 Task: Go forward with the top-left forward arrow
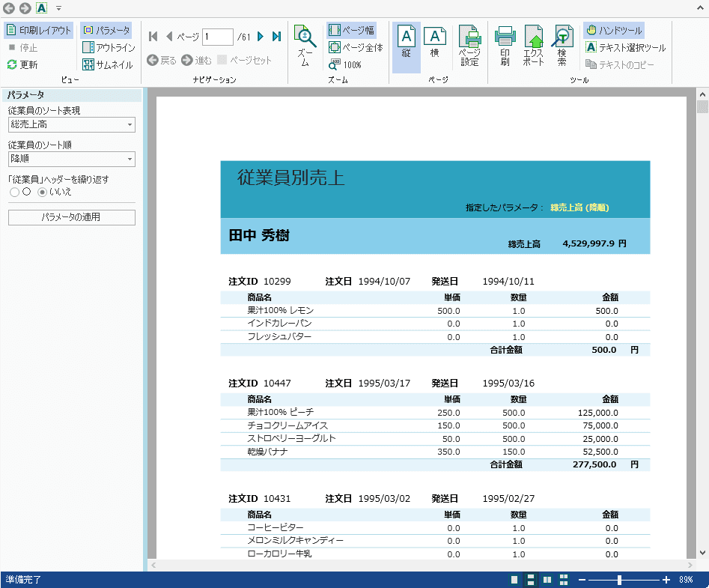pos(25,8)
